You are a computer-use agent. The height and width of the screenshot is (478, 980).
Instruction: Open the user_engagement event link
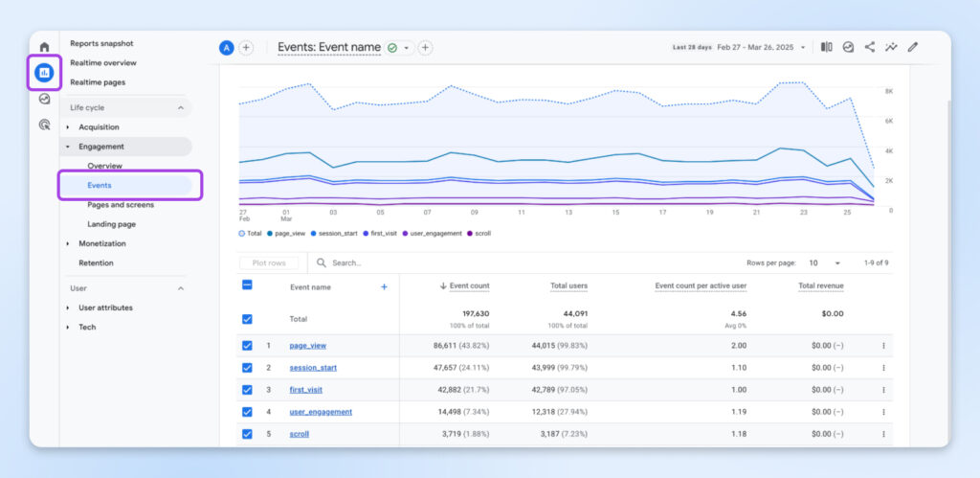click(321, 412)
